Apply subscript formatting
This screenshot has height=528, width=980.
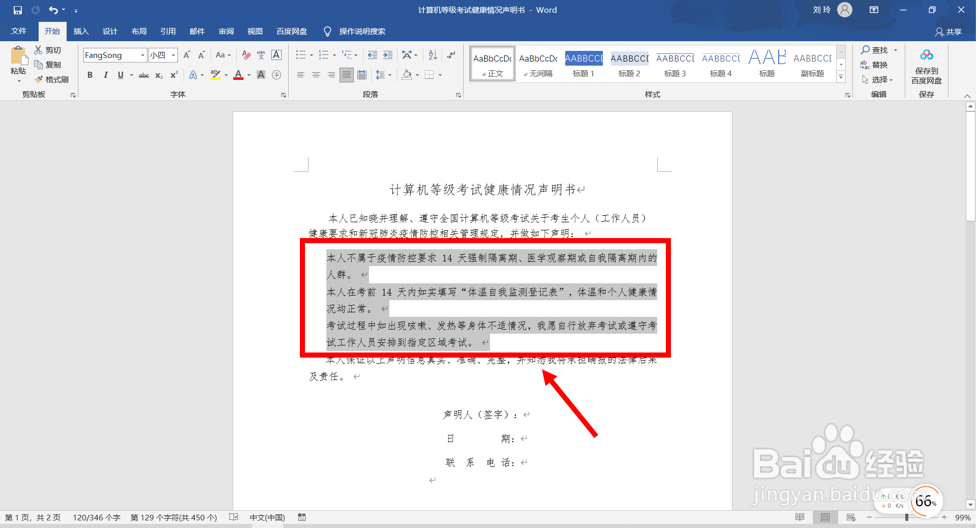tap(159, 75)
